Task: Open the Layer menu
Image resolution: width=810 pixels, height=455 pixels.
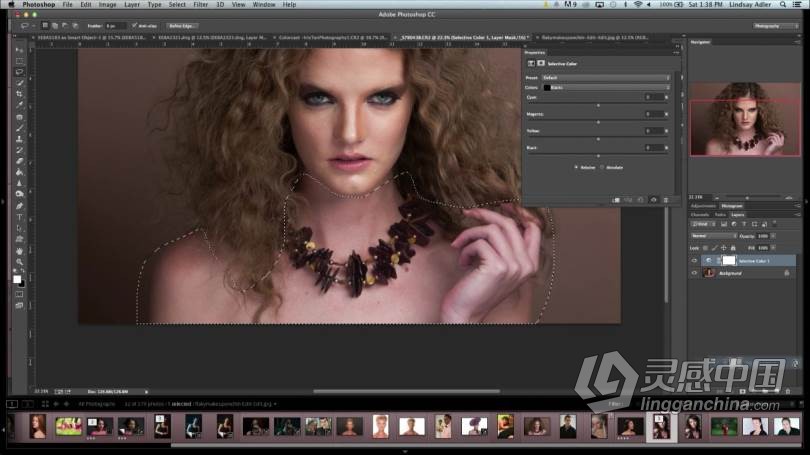Action: [132, 5]
